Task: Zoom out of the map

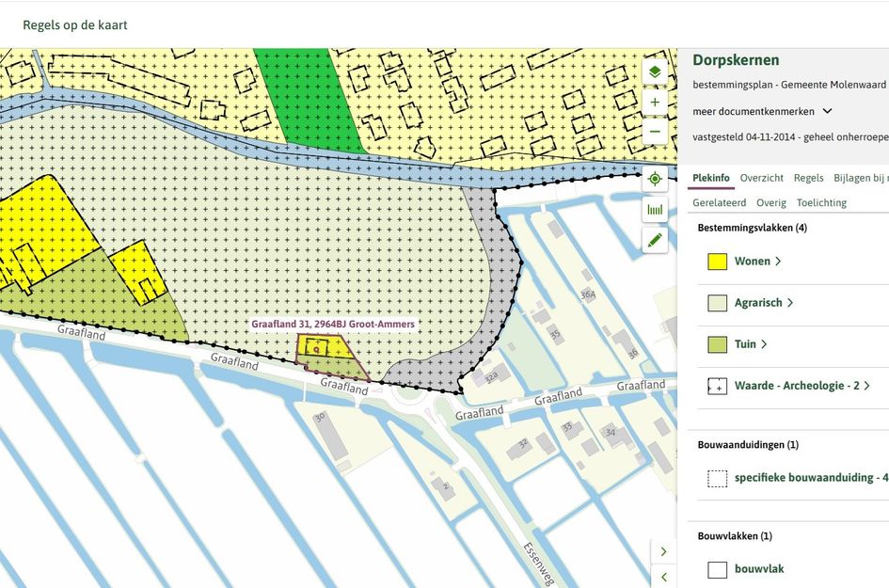Action: [x=655, y=132]
